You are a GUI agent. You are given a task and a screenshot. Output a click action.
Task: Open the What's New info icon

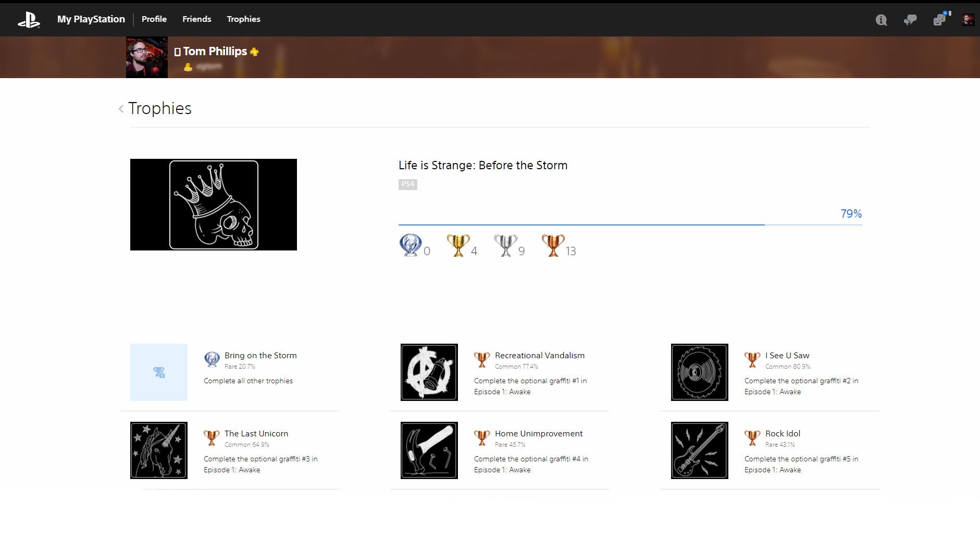(881, 20)
